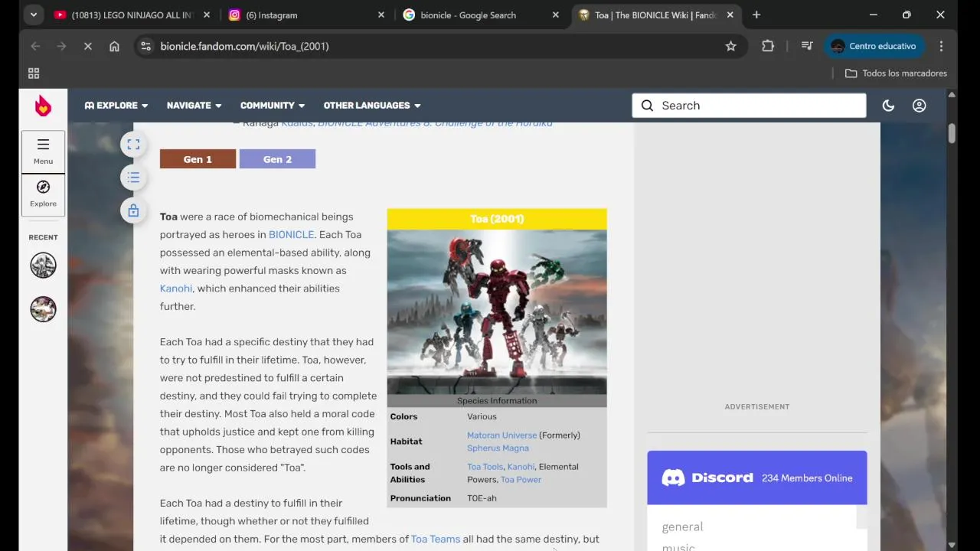Click the page lock icon
980x551 pixels.
click(x=133, y=210)
